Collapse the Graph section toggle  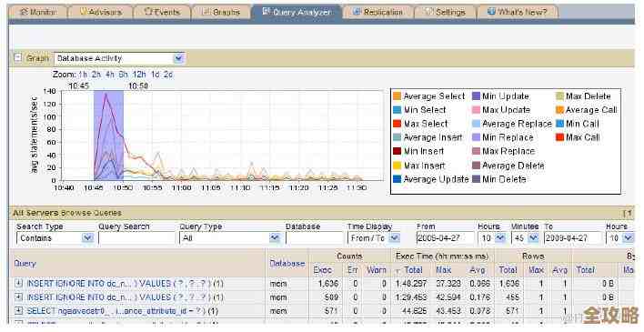tap(17, 57)
